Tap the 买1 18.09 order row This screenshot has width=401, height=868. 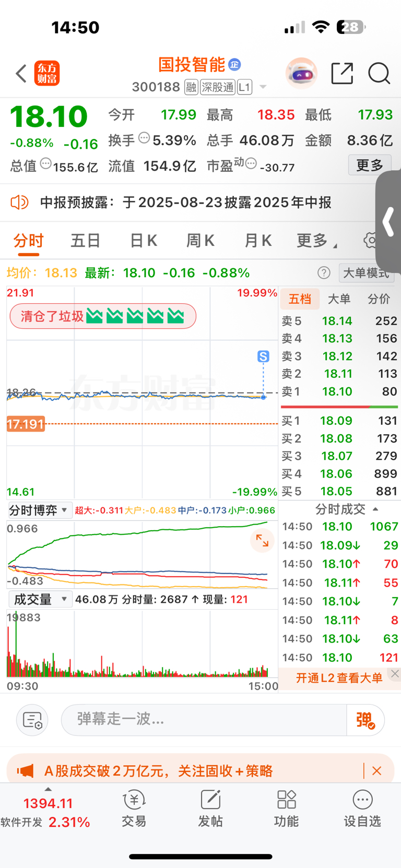point(339,421)
